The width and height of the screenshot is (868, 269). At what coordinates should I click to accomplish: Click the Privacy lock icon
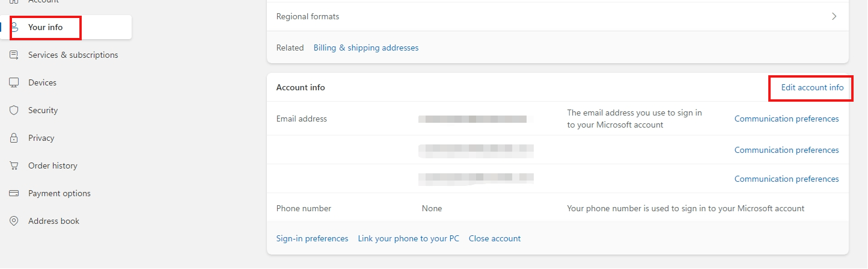(14, 138)
